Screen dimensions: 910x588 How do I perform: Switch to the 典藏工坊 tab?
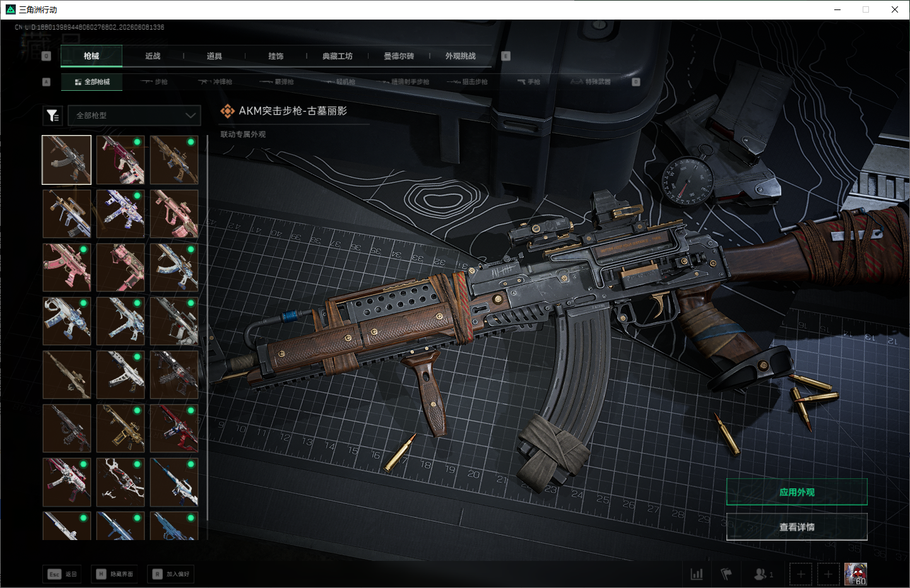coord(338,56)
